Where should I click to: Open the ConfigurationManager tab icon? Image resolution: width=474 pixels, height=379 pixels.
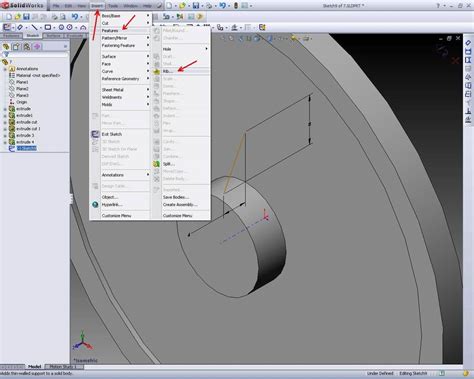pyautogui.click(x=27, y=46)
